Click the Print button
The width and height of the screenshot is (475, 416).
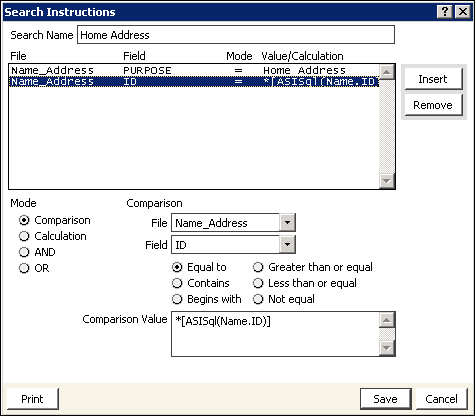pos(32,399)
